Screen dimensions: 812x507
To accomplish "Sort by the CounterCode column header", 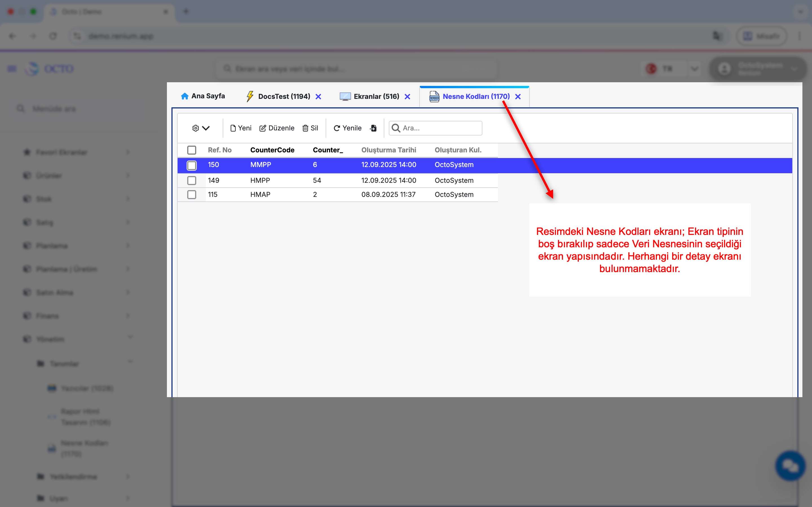I will 272,150.
